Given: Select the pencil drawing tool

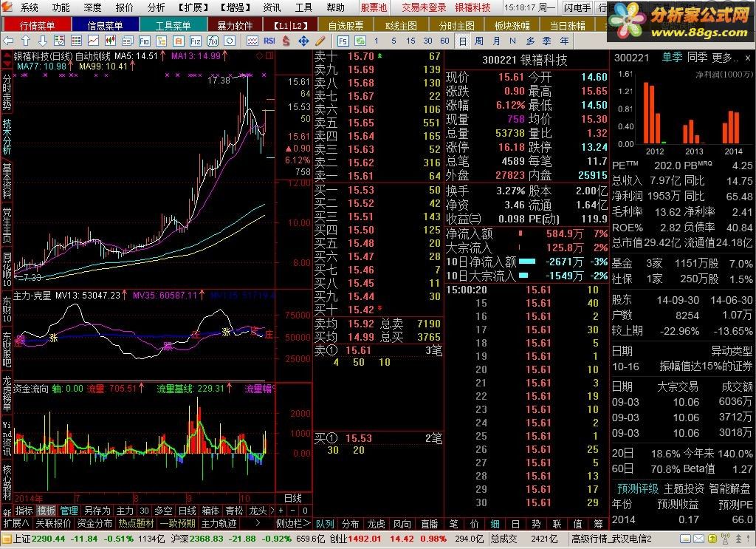Looking at the screenshot, I should (x=320, y=41).
